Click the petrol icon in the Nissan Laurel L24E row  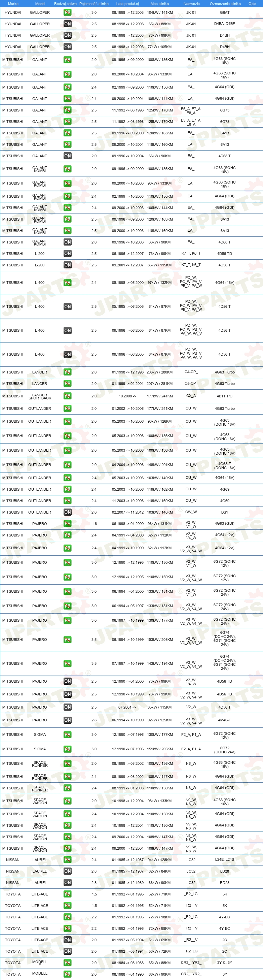[67, 860]
